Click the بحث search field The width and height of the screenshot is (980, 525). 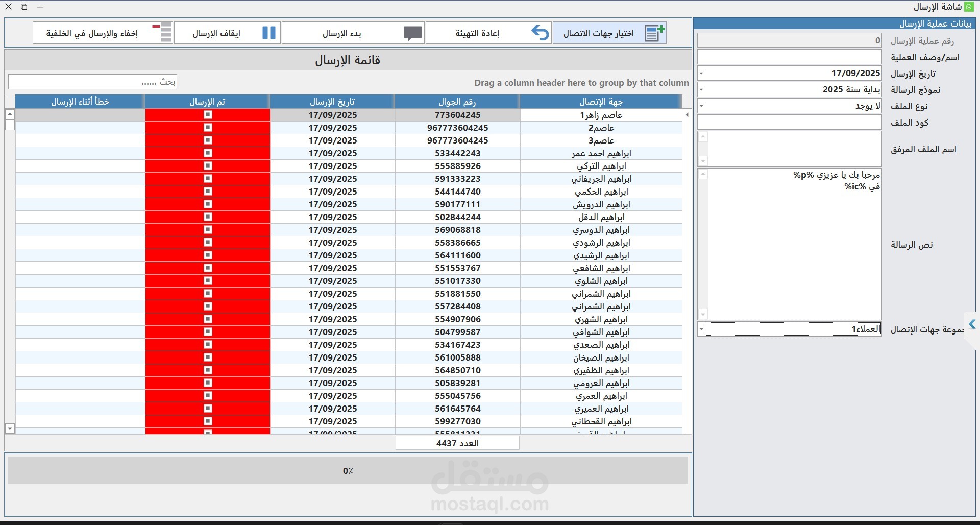(92, 82)
